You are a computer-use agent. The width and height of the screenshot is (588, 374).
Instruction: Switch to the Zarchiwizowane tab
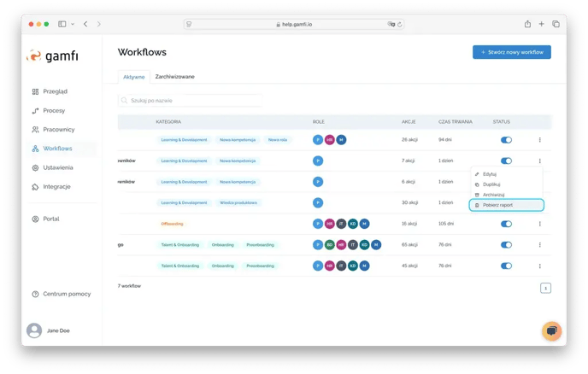tap(174, 77)
